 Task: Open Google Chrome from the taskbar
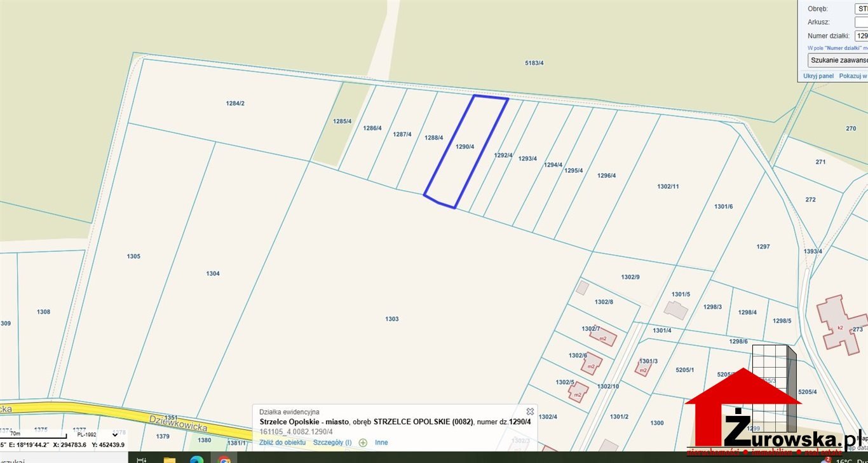point(223,459)
